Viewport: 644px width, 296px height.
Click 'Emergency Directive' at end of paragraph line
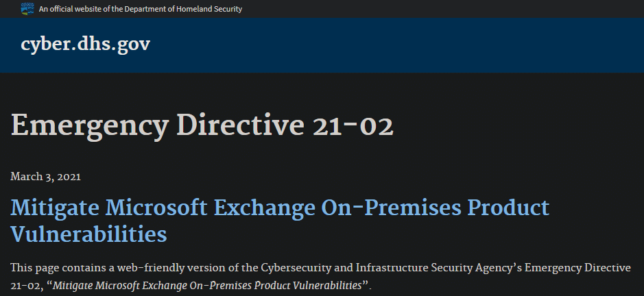pyautogui.click(x=577, y=268)
